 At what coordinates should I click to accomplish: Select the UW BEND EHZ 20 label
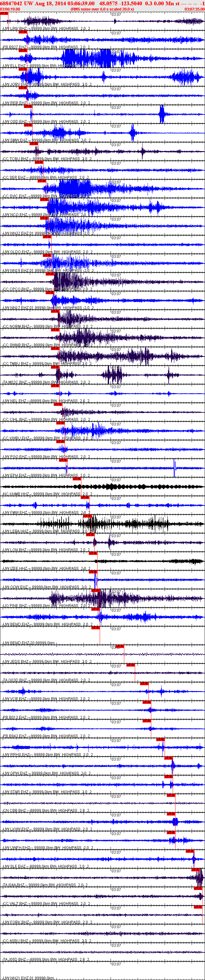pyautogui.click(x=29, y=644)
